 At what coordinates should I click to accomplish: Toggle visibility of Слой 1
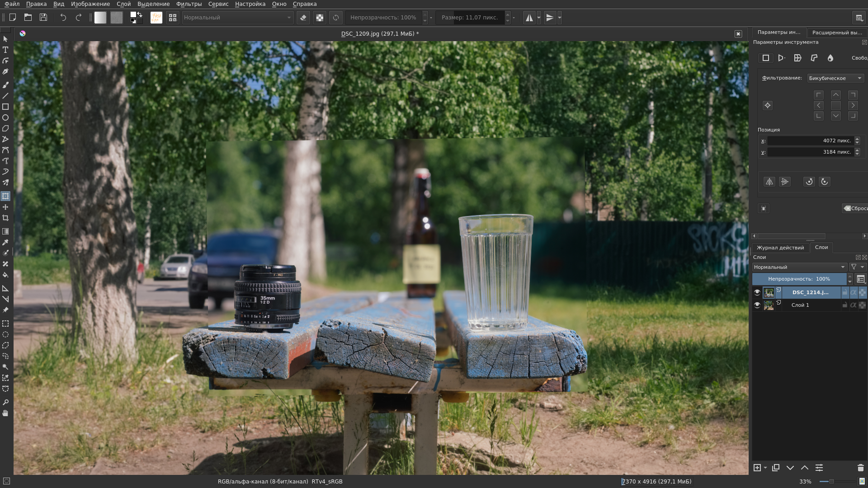757,305
